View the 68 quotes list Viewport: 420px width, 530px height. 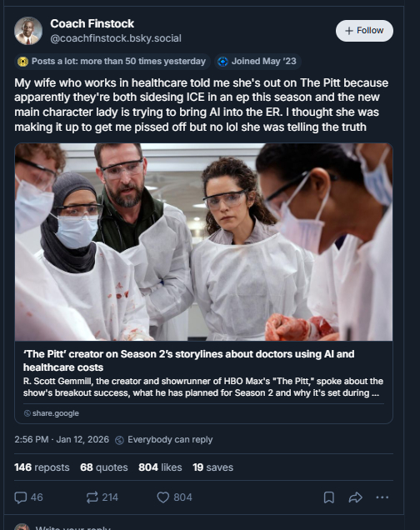pyautogui.click(x=104, y=467)
